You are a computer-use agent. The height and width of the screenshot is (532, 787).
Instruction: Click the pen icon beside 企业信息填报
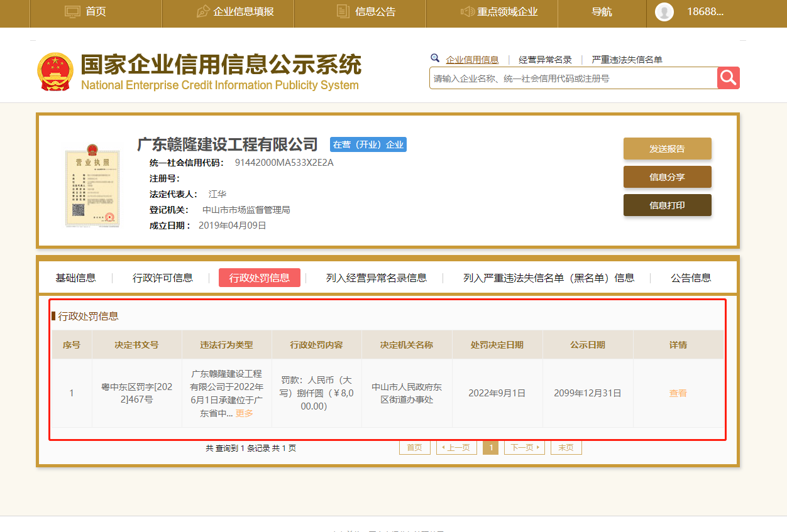(x=202, y=11)
